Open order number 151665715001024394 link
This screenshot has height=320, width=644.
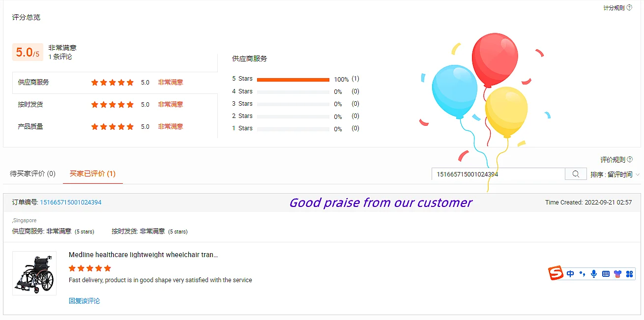[x=71, y=202]
